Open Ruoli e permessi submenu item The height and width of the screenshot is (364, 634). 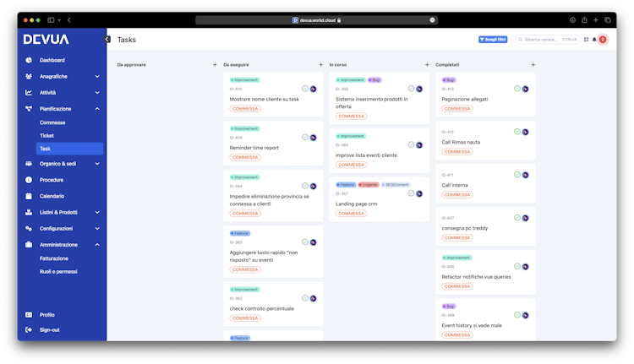(58, 271)
